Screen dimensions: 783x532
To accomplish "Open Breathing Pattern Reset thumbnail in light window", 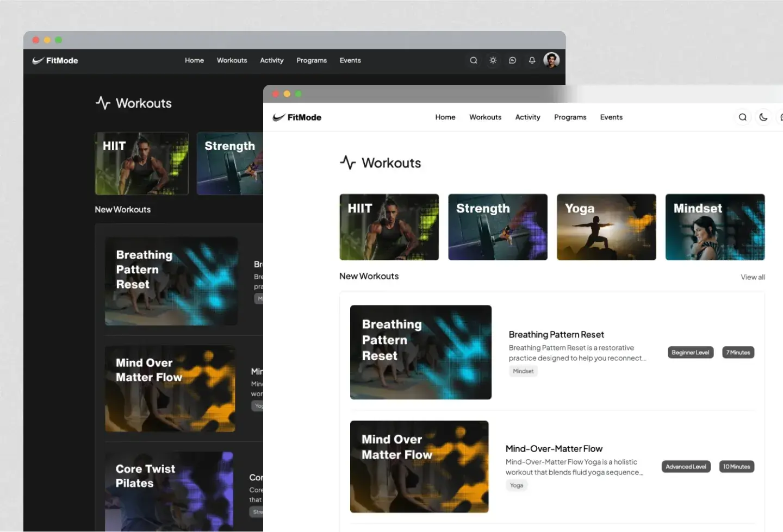I will point(421,352).
